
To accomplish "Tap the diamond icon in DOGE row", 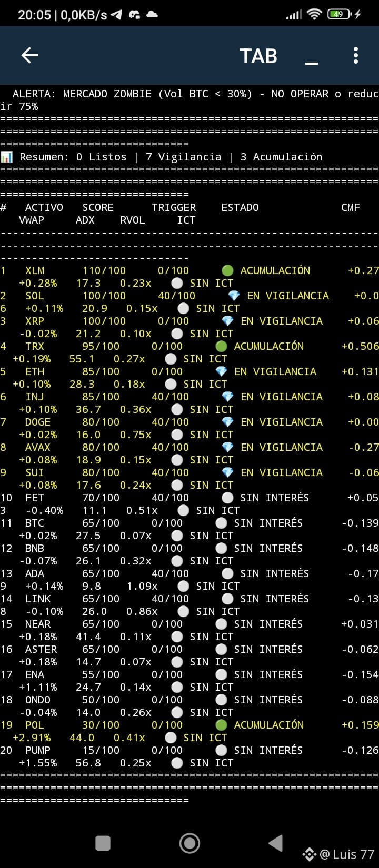I will tap(227, 422).
